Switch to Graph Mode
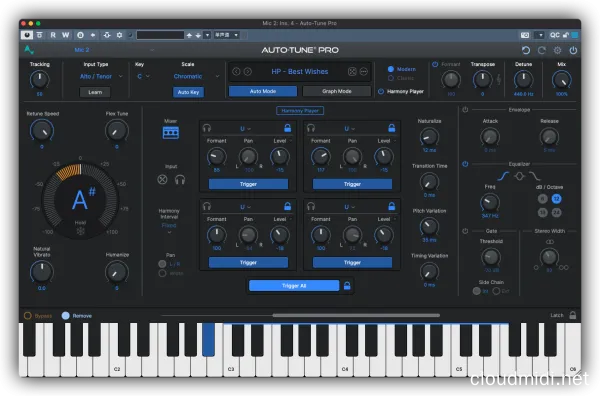The height and width of the screenshot is (396, 600). point(337,91)
